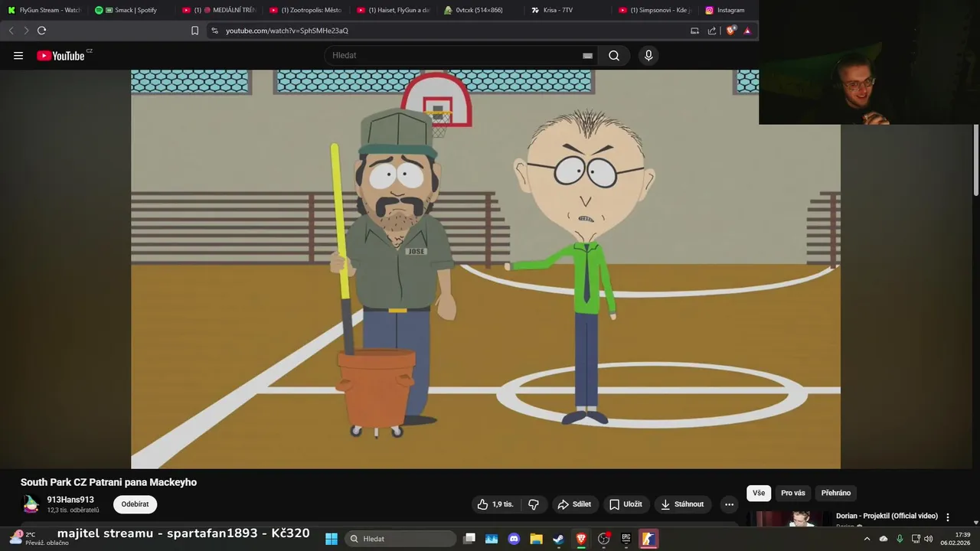Start voice search with the microphone icon
The image size is (980, 551).
(x=648, y=55)
